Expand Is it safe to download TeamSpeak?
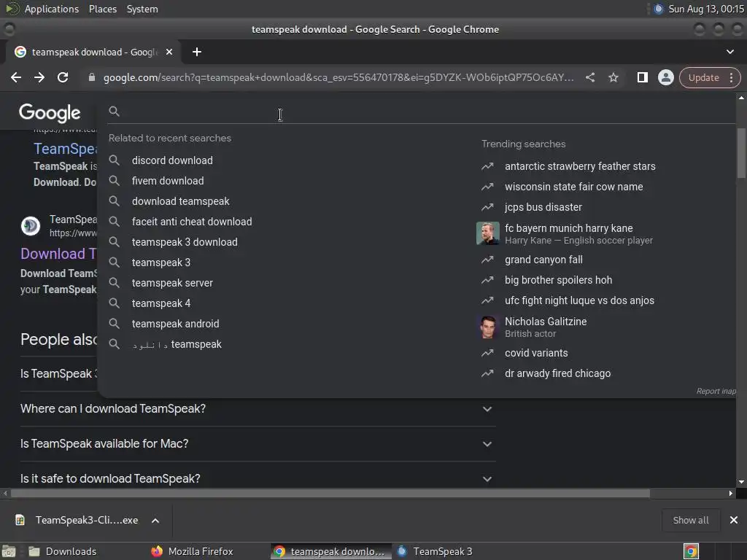The width and height of the screenshot is (747, 560). tap(258, 478)
